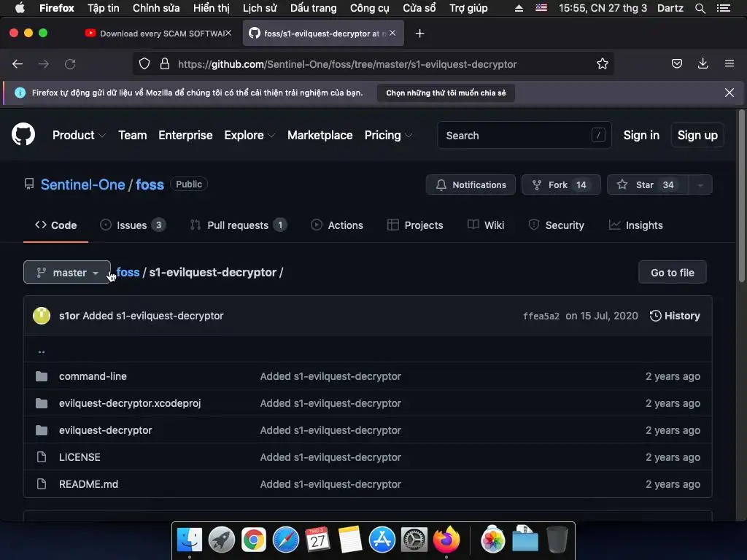The height and width of the screenshot is (560, 747).
Task: Open Safari from the dock
Action: [286, 540]
